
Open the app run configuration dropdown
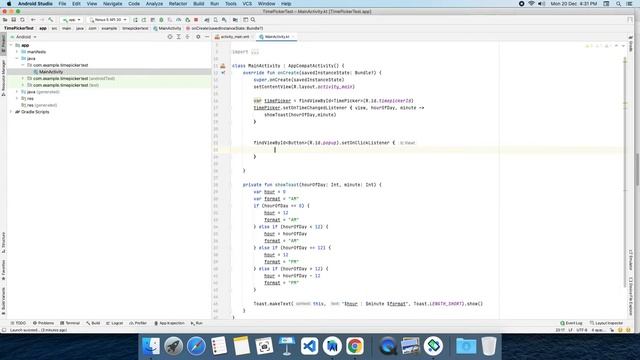pos(71,20)
